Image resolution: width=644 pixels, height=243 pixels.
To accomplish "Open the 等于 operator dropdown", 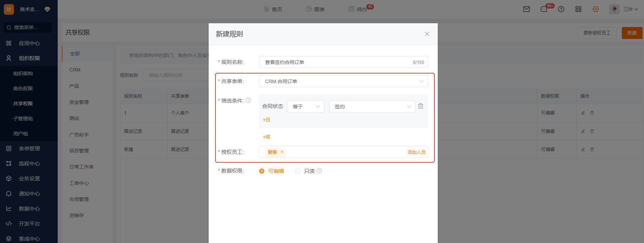I will [x=305, y=107].
